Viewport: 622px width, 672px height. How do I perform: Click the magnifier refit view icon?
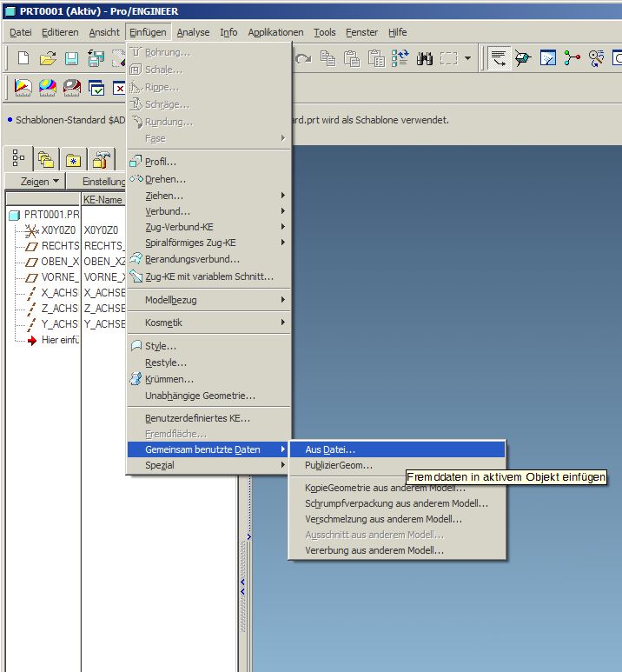point(596,58)
